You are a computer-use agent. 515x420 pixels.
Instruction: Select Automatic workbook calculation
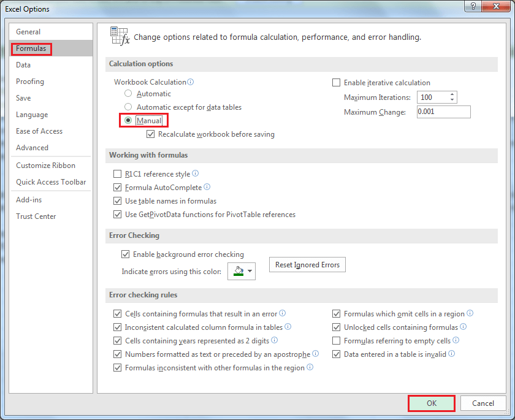point(128,94)
